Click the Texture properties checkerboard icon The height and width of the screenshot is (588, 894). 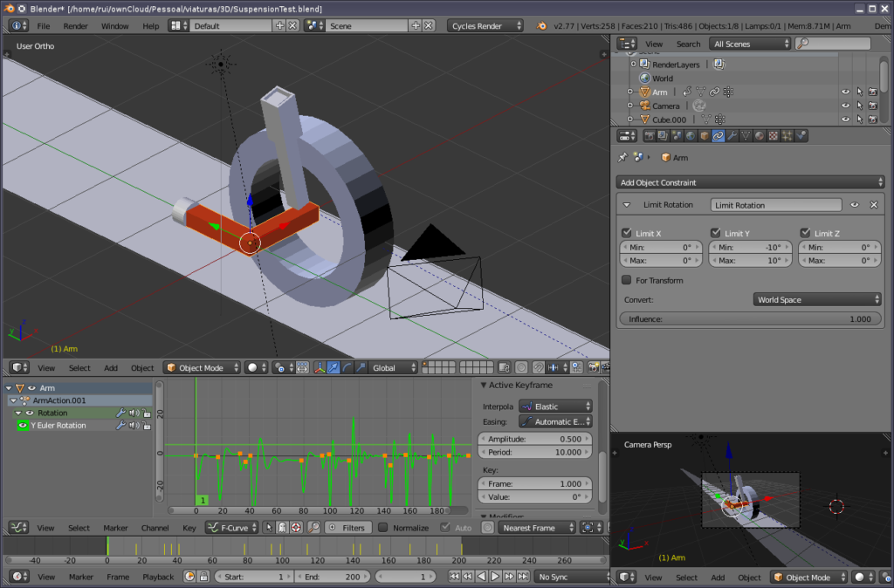[774, 136]
